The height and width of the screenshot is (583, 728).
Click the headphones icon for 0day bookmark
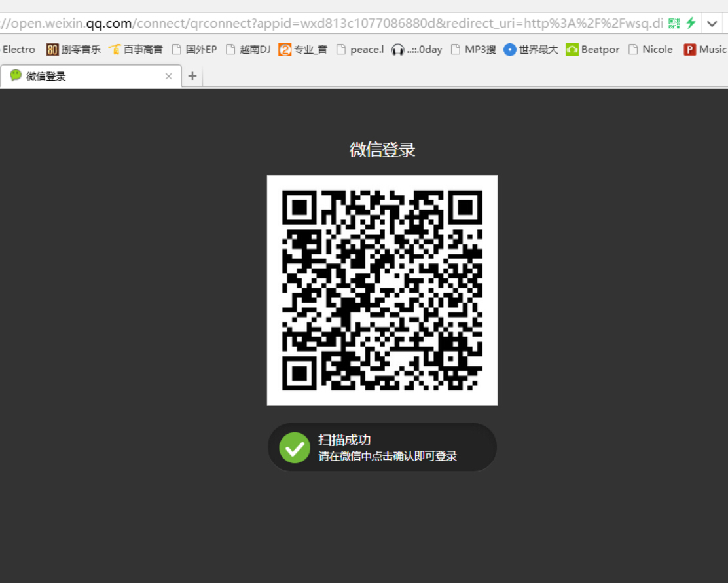(397, 49)
